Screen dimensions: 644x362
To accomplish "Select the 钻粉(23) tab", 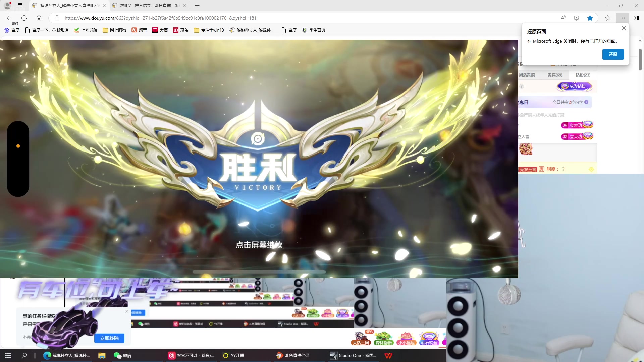I will pyautogui.click(x=583, y=75).
